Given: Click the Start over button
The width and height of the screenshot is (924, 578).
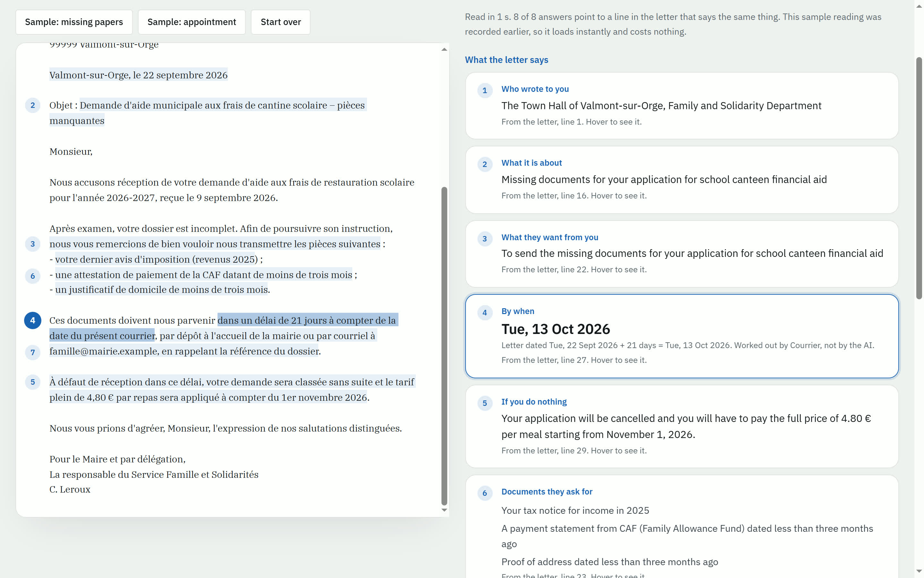Looking at the screenshot, I should pyautogui.click(x=281, y=22).
